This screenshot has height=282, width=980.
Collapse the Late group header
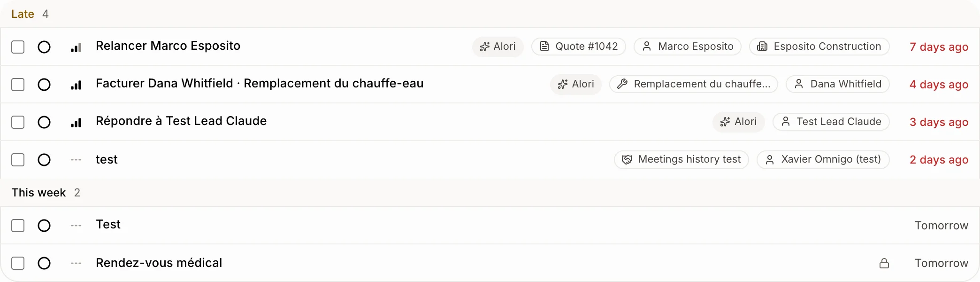pyautogui.click(x=30, y=14)
